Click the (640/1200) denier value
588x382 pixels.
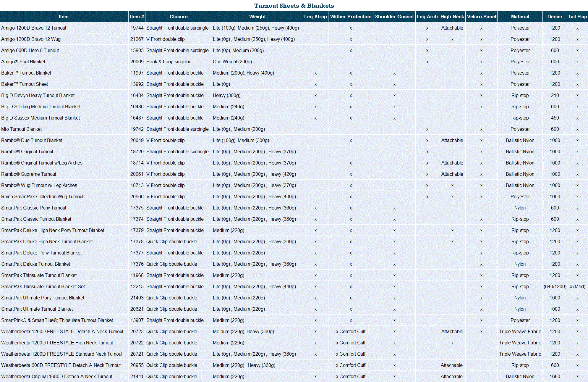(555, 286)
